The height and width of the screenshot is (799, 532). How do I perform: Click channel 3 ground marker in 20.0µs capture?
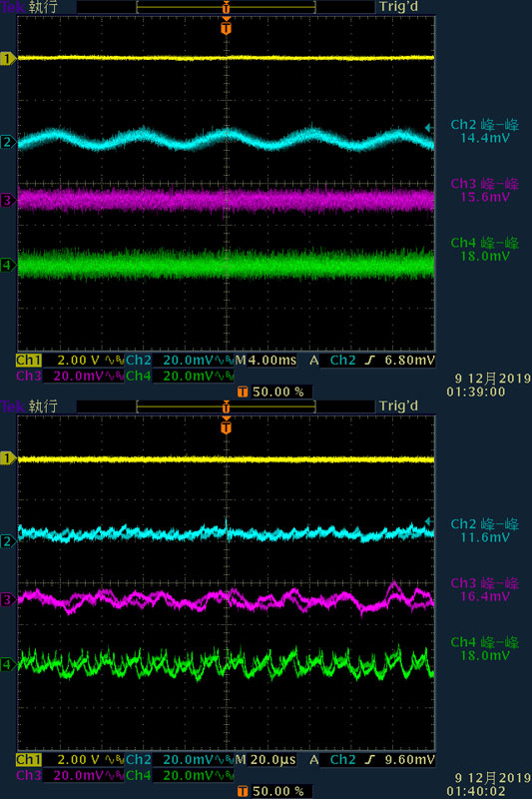(x=7, y=600)
